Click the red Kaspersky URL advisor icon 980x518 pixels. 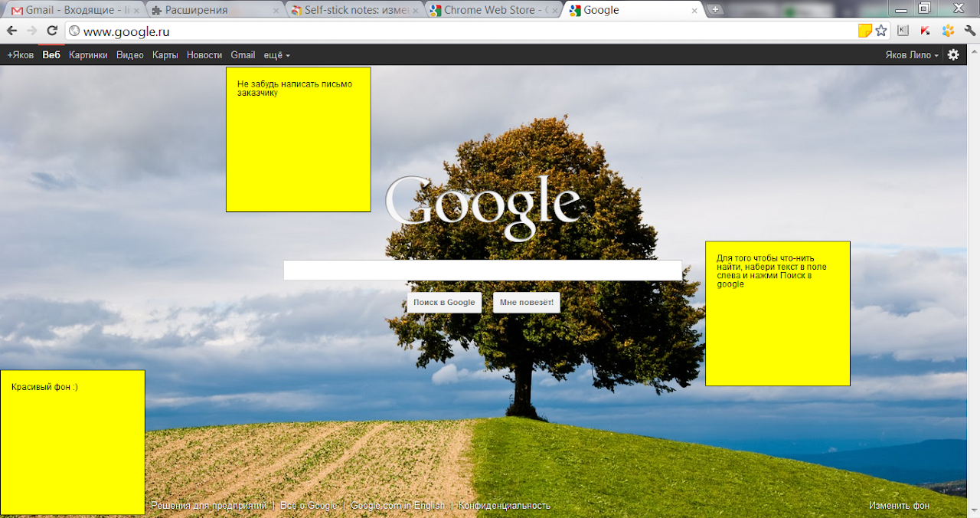926,31
